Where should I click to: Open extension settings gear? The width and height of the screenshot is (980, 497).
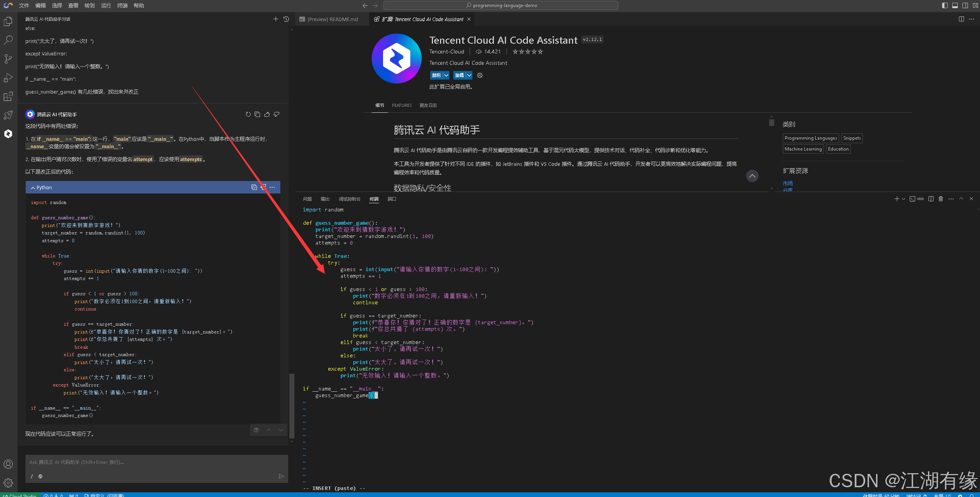click(x=480, y=75)
